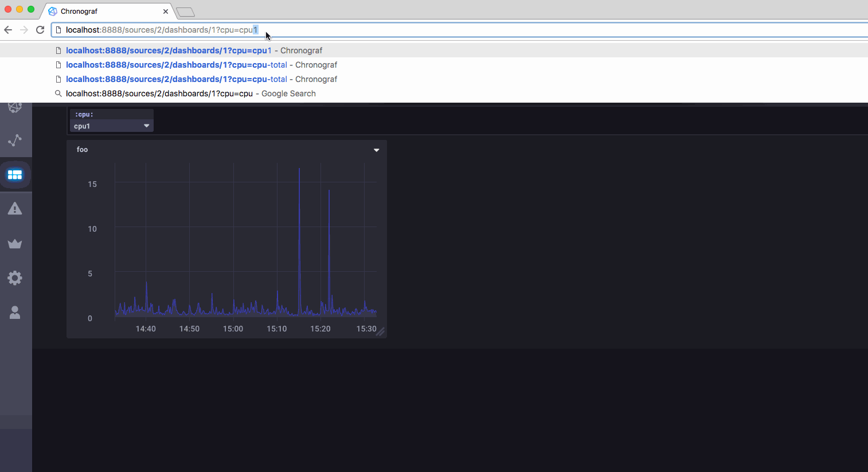
Task: Open Chronograf Configuration via gear icon
Action: (15, 278)
